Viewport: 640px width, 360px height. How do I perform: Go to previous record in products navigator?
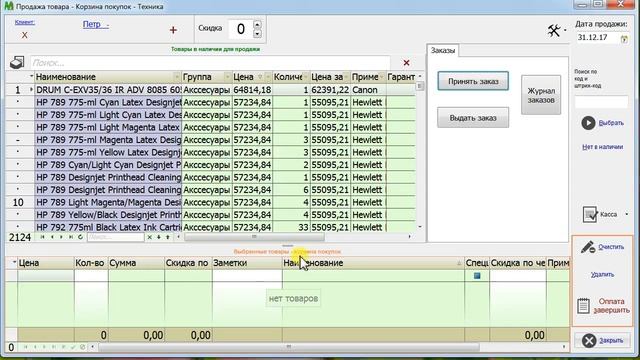(52, 237)
